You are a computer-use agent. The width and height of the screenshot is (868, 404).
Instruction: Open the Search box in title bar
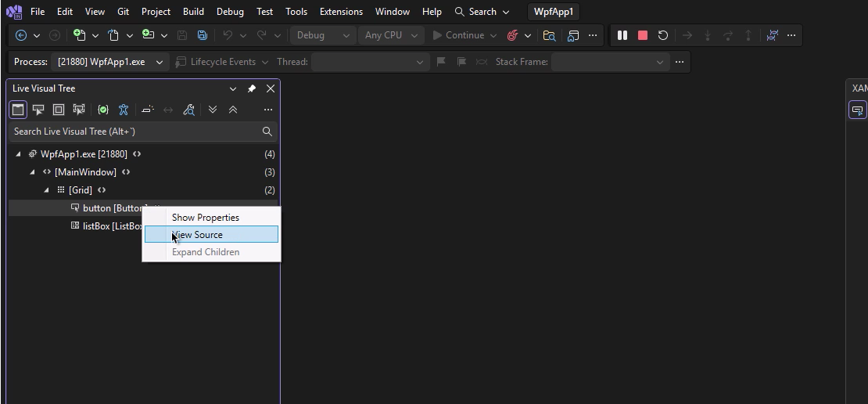(482, 12)
